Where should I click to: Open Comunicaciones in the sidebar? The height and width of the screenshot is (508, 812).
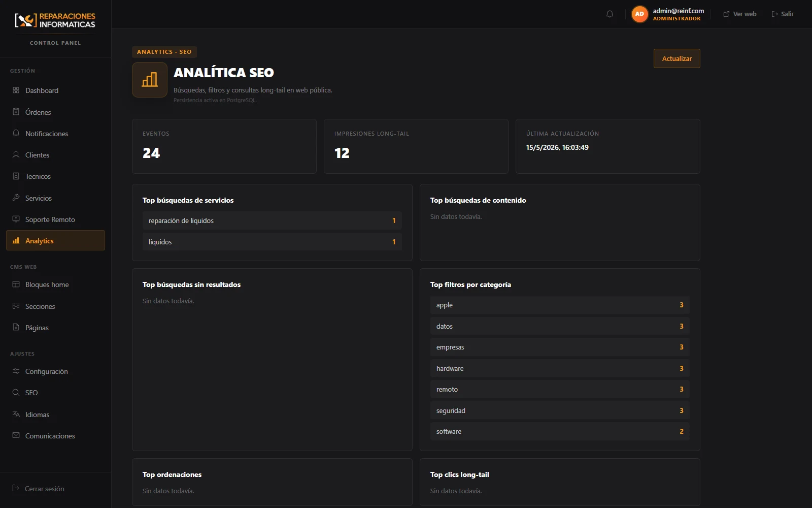(55, 436)
